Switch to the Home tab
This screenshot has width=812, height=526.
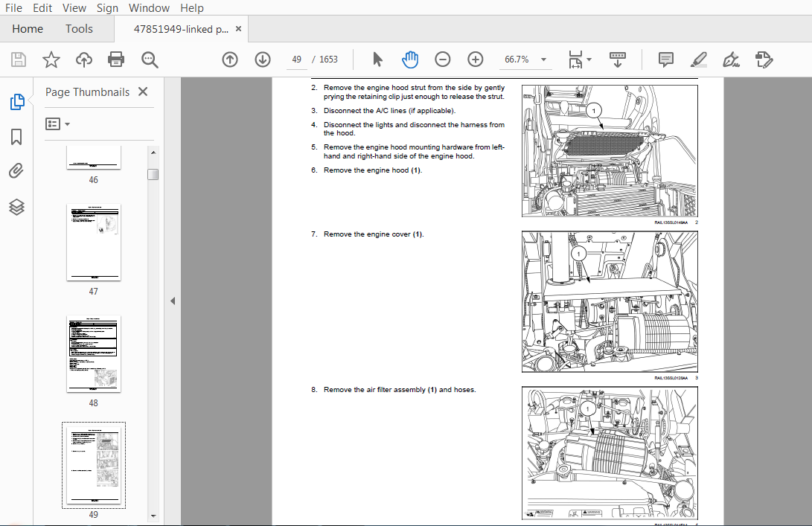[x=28, y=29]
